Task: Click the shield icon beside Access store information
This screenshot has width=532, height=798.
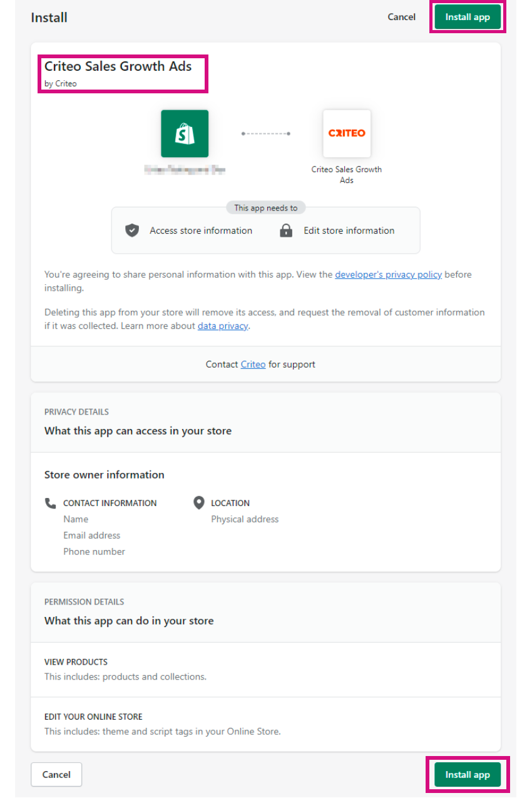Action: click(132, 231)
